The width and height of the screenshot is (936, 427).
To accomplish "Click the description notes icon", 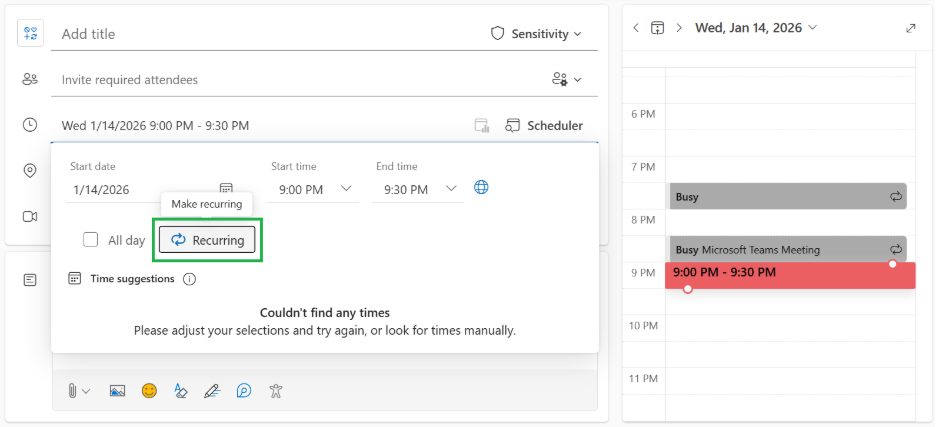I will coord(30,279).
